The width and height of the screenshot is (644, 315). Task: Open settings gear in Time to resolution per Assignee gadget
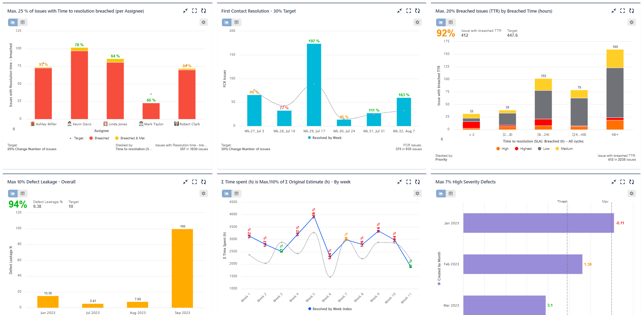click(x=203, y=22)
